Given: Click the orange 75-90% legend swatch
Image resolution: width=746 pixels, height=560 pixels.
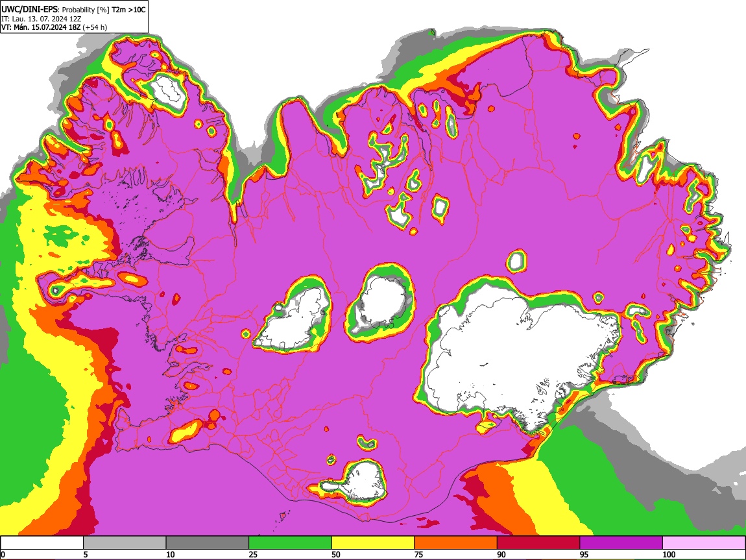Looking at the screenshot, I should (456, 542).
